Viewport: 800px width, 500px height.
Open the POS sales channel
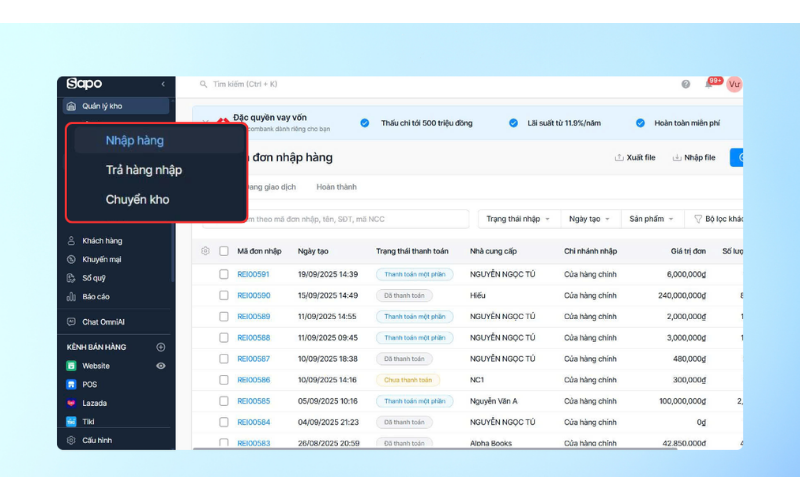click(89, 384)
